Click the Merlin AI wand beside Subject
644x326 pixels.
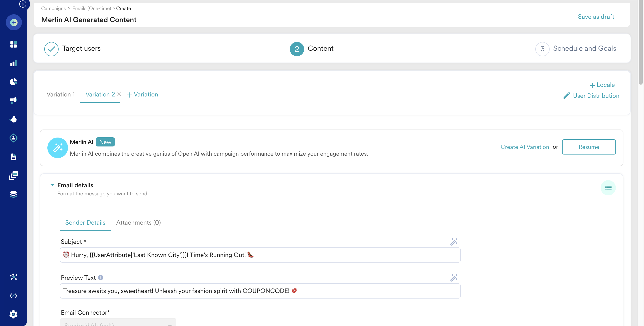pos(453,242)
